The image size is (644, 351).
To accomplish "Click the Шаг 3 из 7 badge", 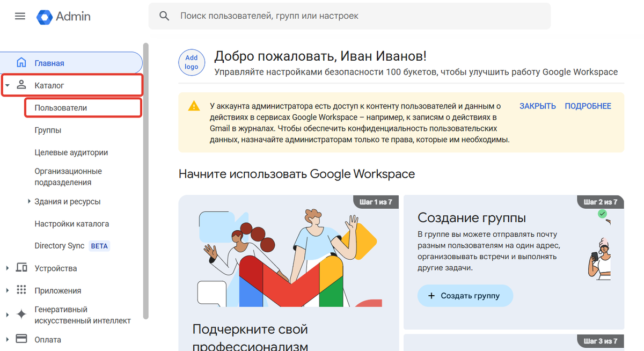I will [601, 341].
